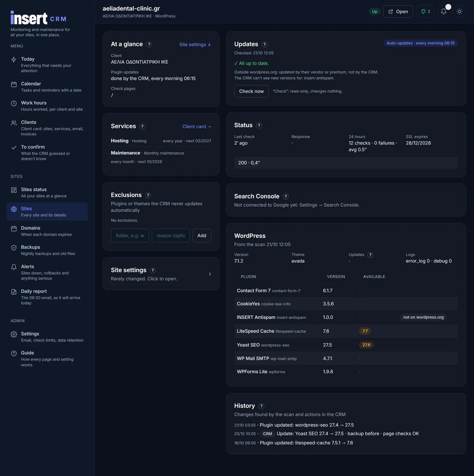The height and width of the screenshot is (476, 474).
Task: Focus the exclusion reason input field
Action: [171, 236]
